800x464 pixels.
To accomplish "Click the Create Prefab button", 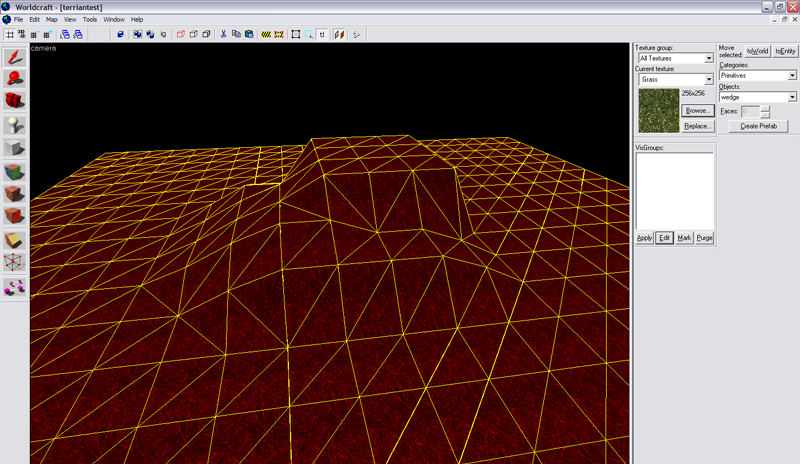I will click(758, 126).
